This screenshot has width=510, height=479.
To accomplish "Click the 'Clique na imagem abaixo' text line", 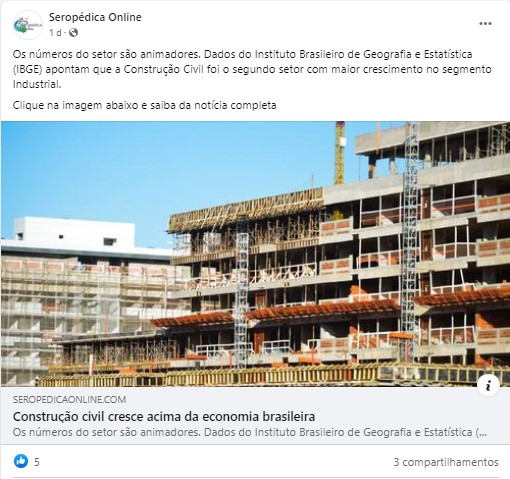I will pos(144,105).
